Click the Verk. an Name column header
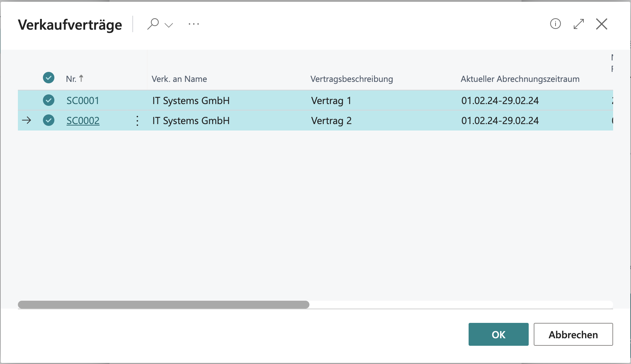This screenshot has width=631, height=364. tap(179, 79)
